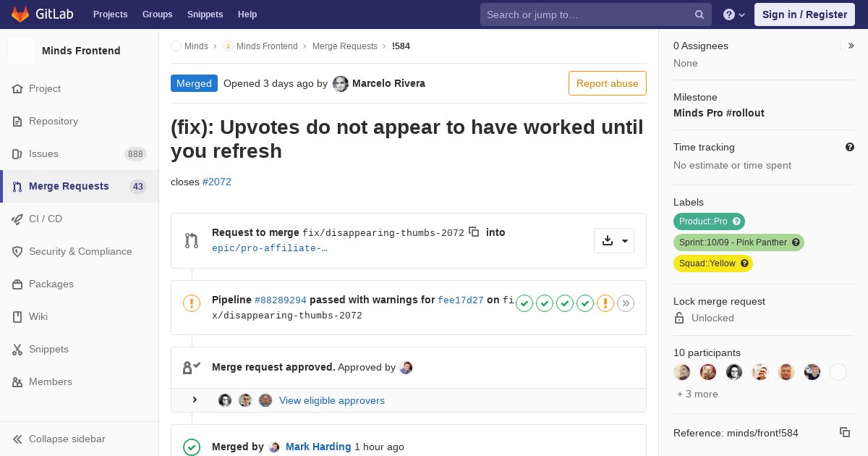
Task: Click help icon on Sprint label
Action: coord(796,242)
